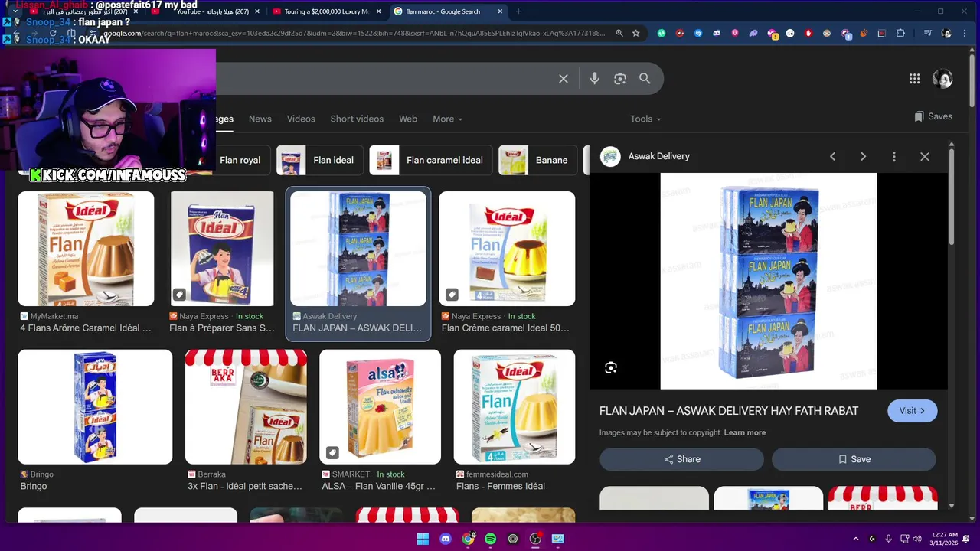
Task: Switch to the second YouTube (207) tab
Action: pos(203,11)
